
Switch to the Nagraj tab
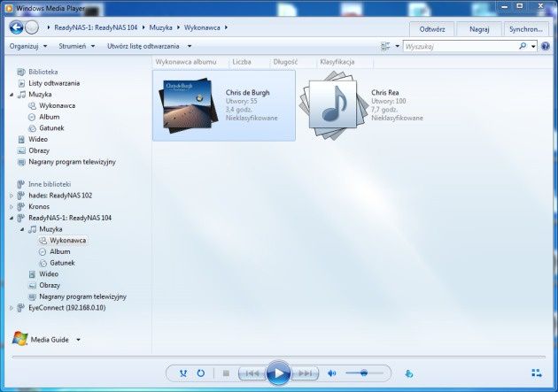tap(479, 29)
